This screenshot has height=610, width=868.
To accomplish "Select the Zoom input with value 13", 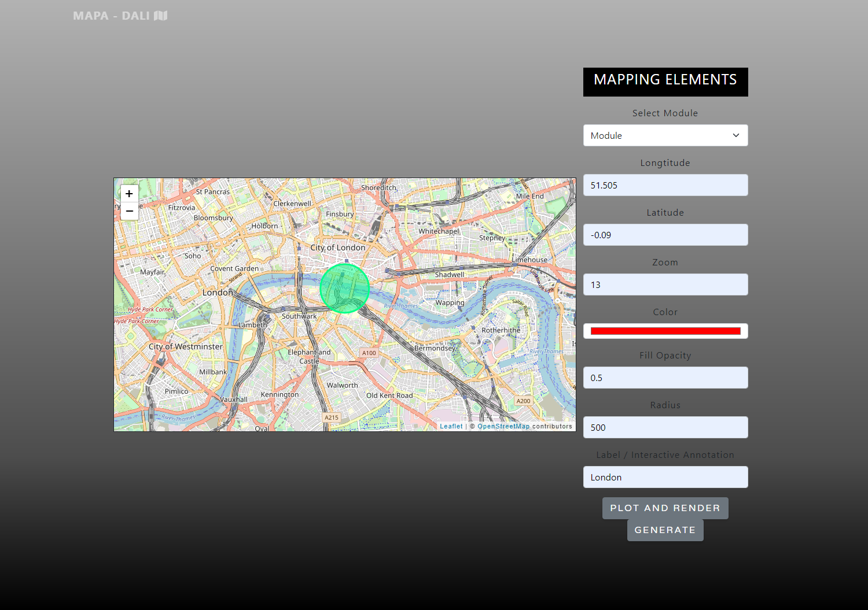I will [x=665, y=284].
